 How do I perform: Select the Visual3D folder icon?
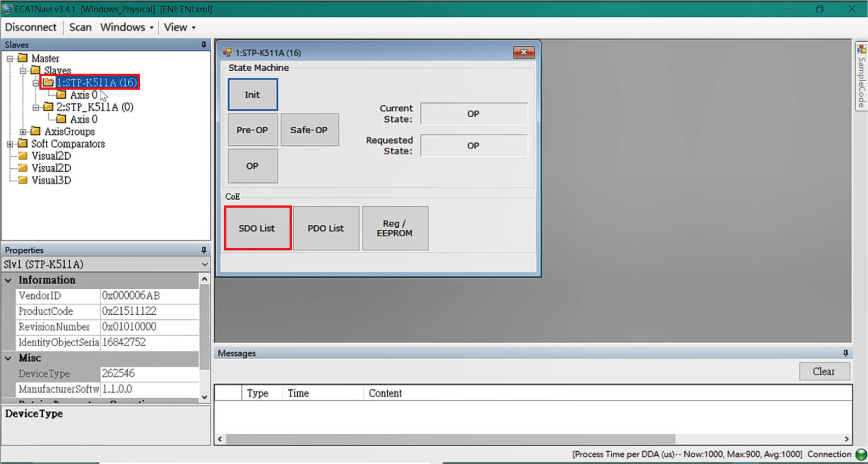pos(22,180)
